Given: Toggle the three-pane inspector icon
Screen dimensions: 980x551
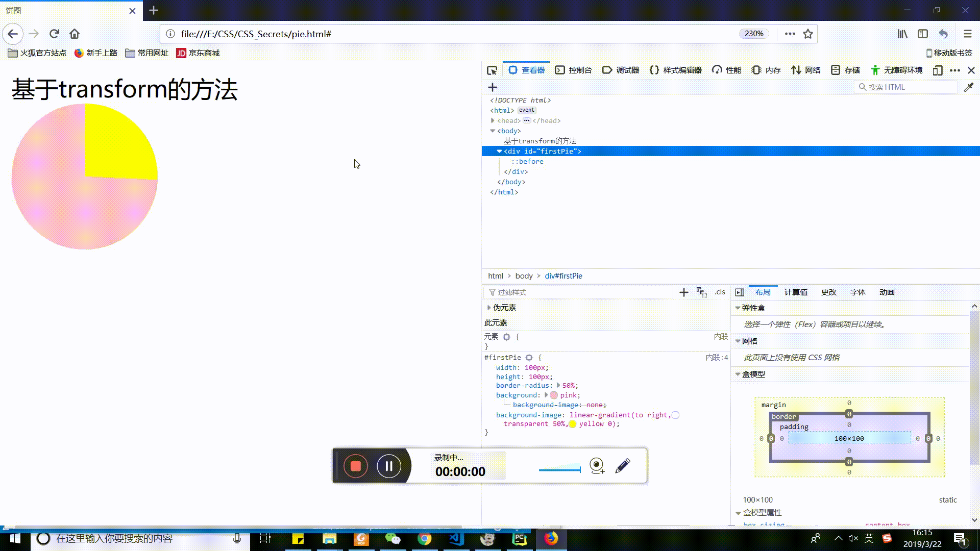Looking at the screenshot, I should point(740,292).
